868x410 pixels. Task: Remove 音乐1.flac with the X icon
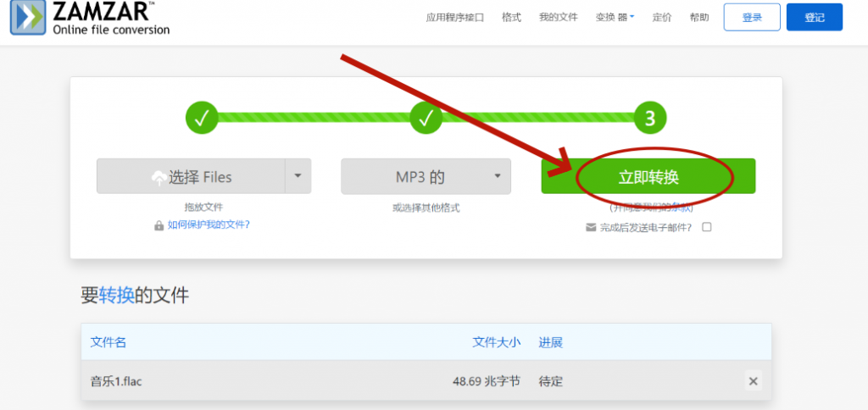[x=753, y=381]
